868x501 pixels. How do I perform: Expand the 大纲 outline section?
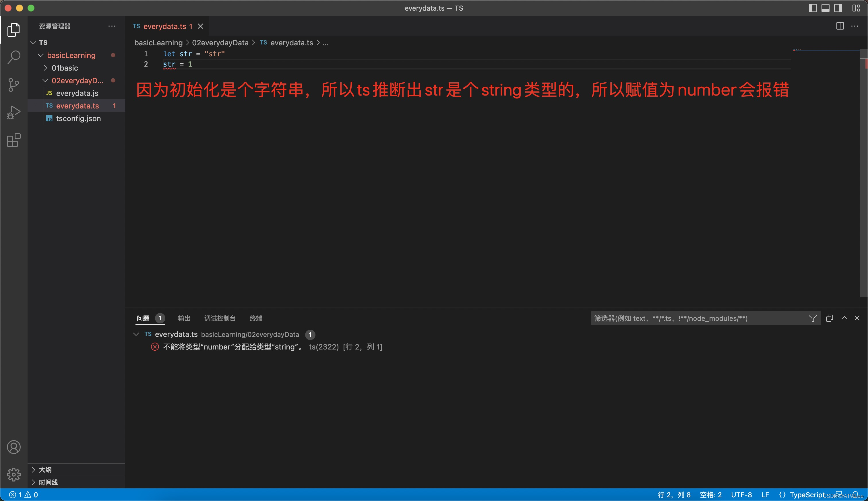(45, 470)
